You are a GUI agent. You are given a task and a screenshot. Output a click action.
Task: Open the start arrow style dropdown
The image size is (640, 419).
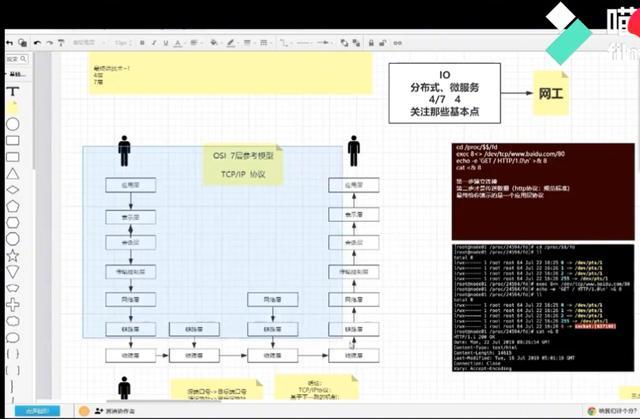tap(305, 43)
